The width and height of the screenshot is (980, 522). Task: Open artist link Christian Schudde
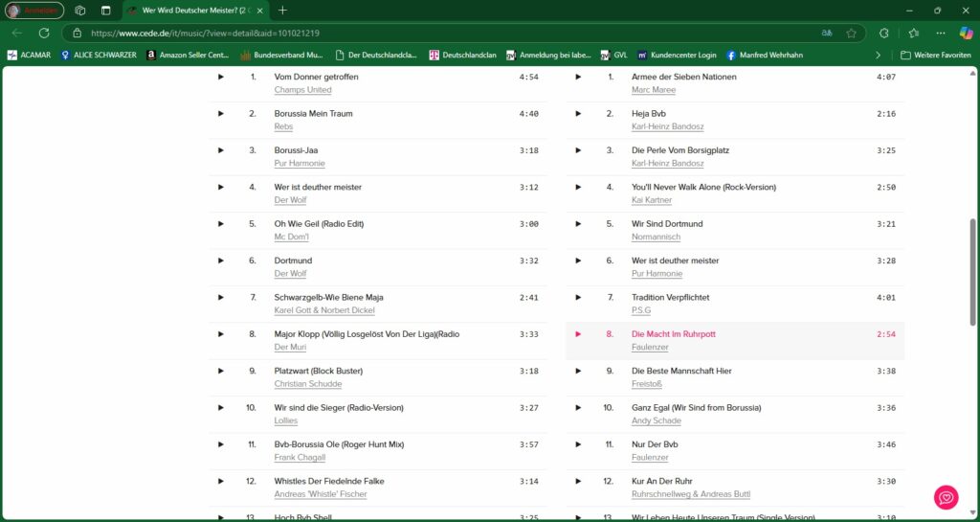pyautogui.click(x=308, y=384)
